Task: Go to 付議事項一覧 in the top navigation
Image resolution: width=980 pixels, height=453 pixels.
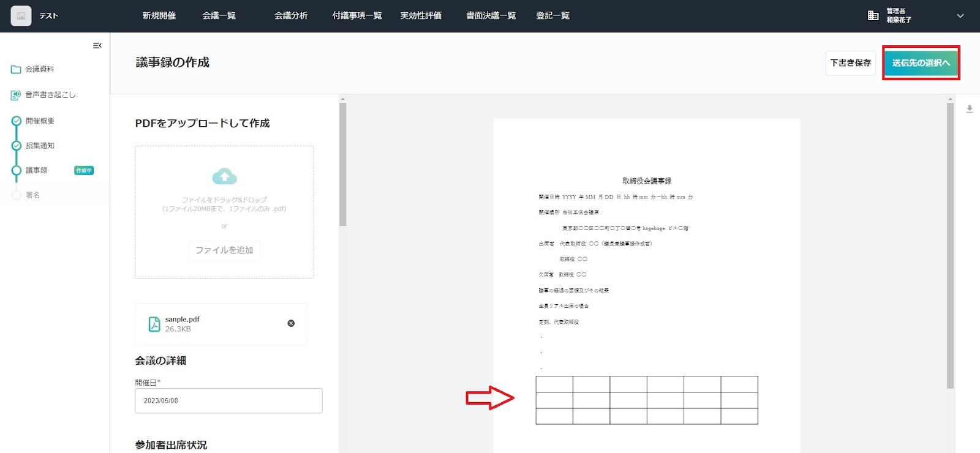Action: coord(357,16)
